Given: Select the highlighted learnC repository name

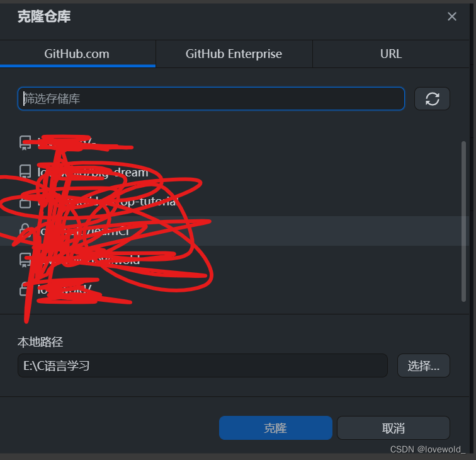Looking at the screenshot, I should tap(84, 231).
